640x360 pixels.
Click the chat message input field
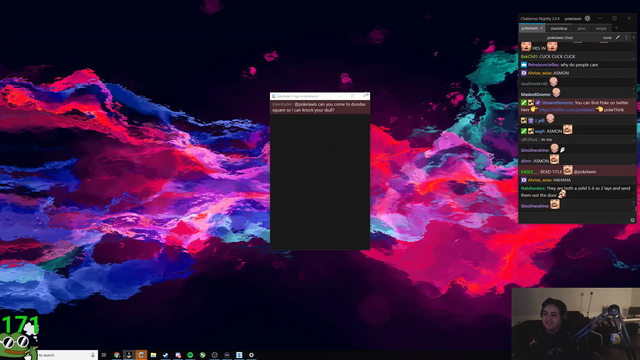click(x=575, y=217)
